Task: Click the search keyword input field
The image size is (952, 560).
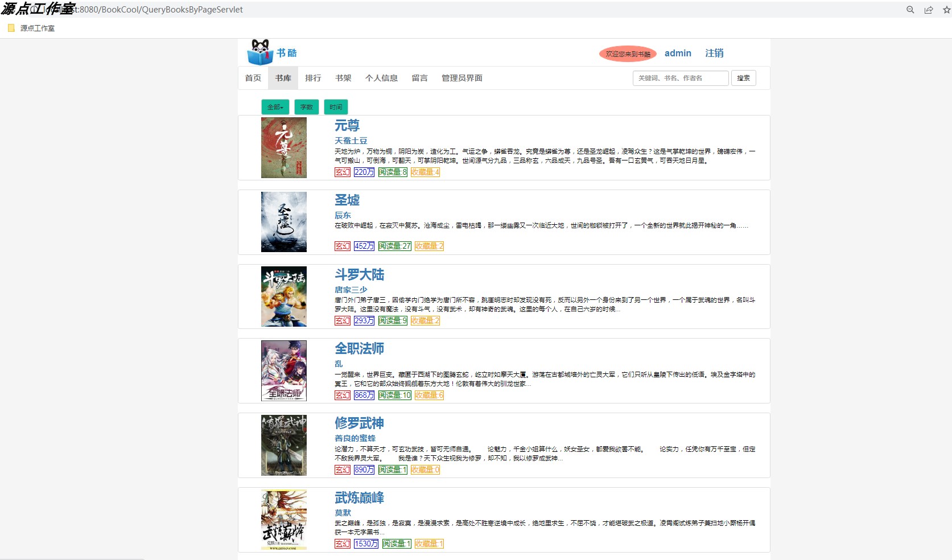Action: coord(680,78)
